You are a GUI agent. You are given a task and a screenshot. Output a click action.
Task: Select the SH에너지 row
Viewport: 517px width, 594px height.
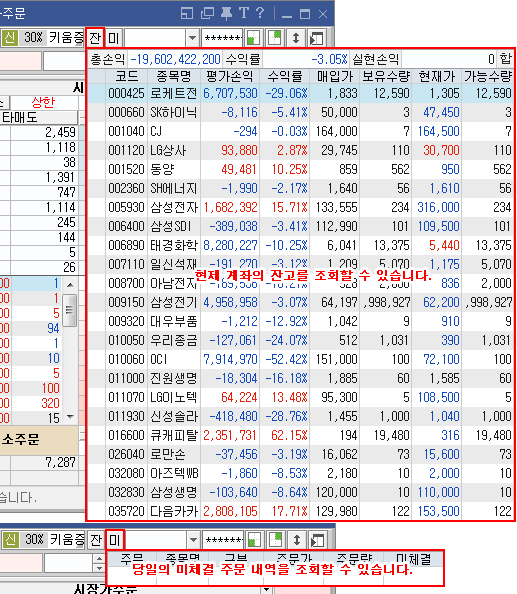tap(301, 188)
